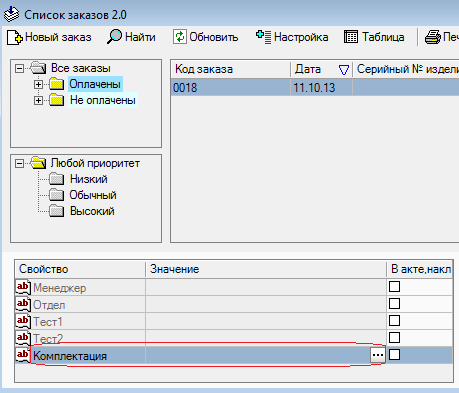Select the Любой приоритет tree label
Image resolution: width=459 pixels, height=393 pixels.
95,163
